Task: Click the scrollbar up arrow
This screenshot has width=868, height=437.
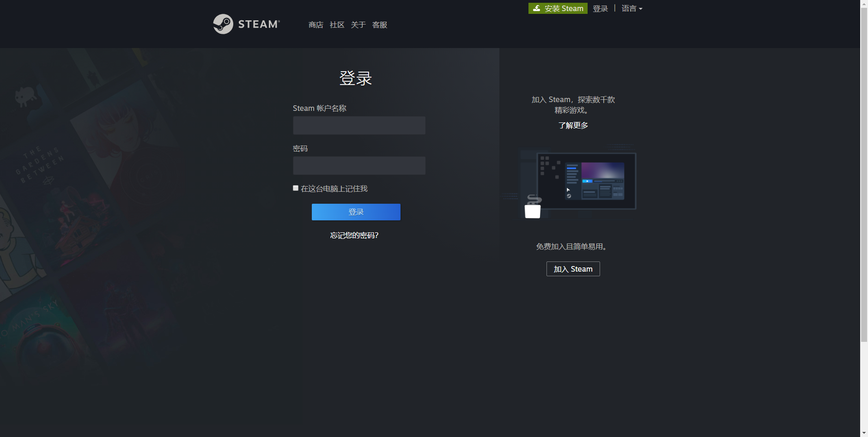Action: [x=864, y=4]
